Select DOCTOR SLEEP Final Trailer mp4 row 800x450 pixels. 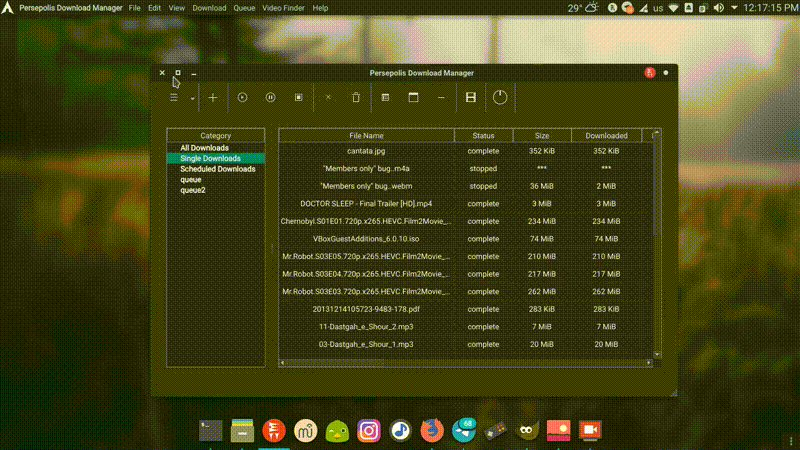466,204
